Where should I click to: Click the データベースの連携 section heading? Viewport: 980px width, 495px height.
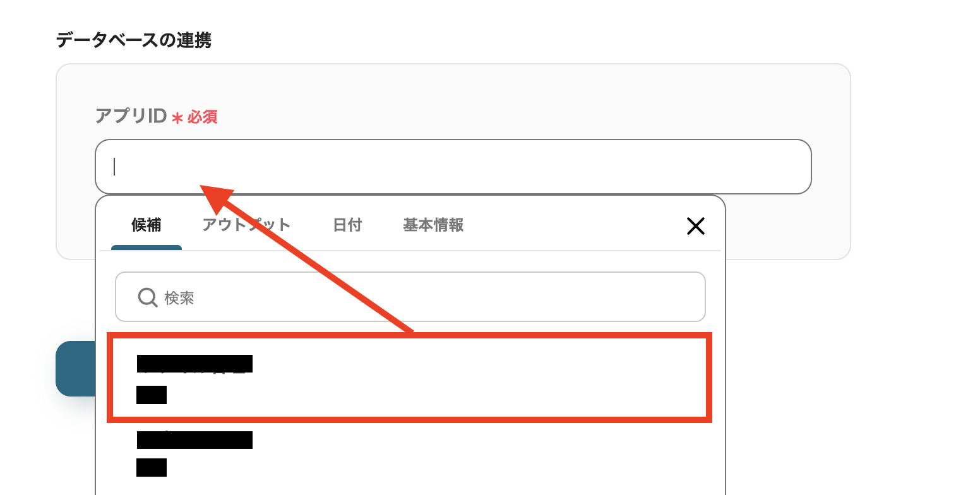click(134, 40)
